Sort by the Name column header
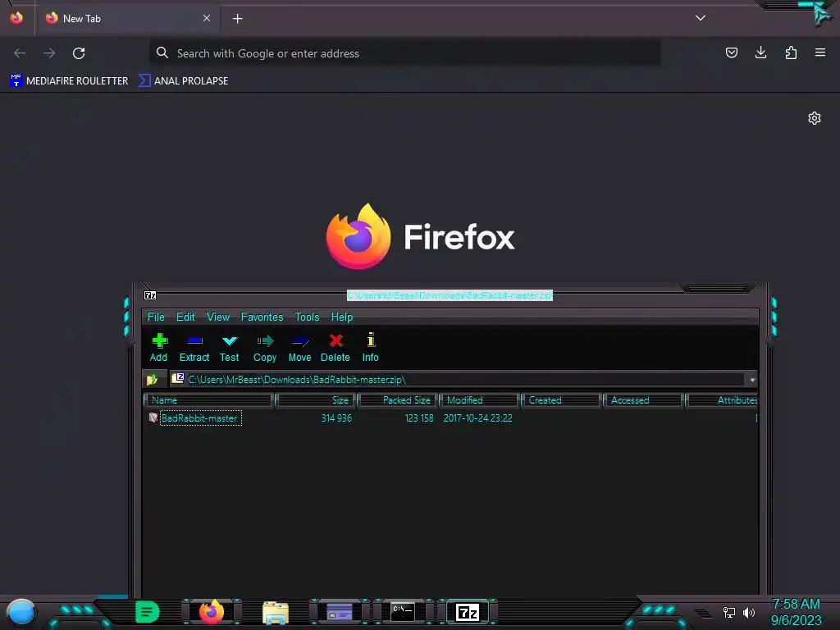The image size is (840, 630). [x=209, y=400]
